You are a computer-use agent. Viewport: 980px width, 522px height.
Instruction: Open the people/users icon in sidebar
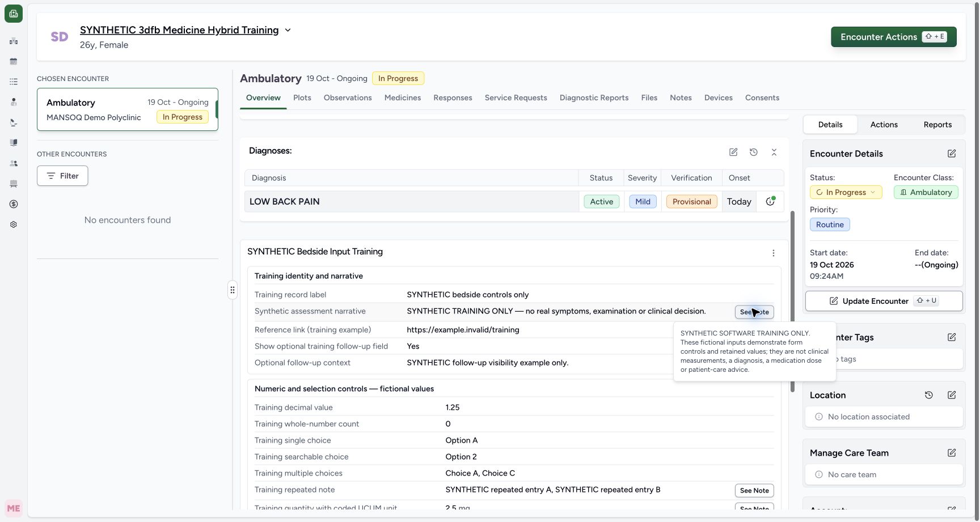pos(14,163)
